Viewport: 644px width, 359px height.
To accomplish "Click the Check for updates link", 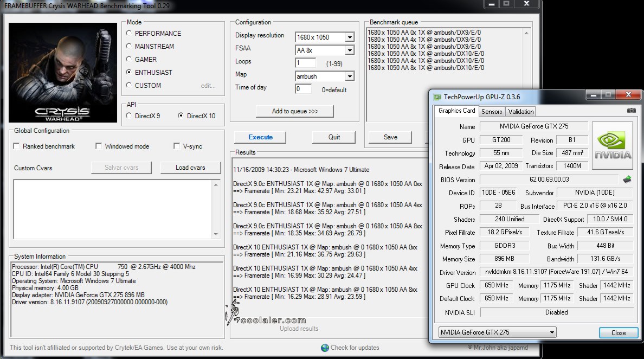I will (x=355, y=348).
